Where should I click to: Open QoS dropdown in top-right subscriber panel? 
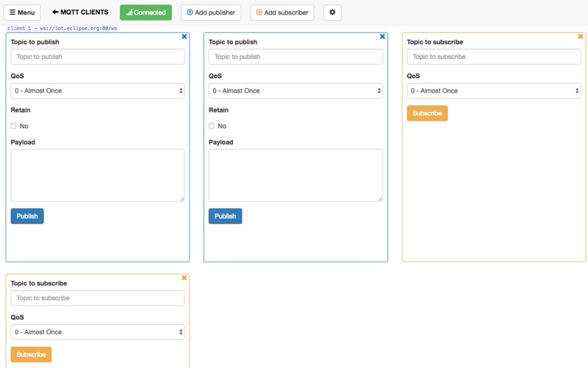coord(493,91)
